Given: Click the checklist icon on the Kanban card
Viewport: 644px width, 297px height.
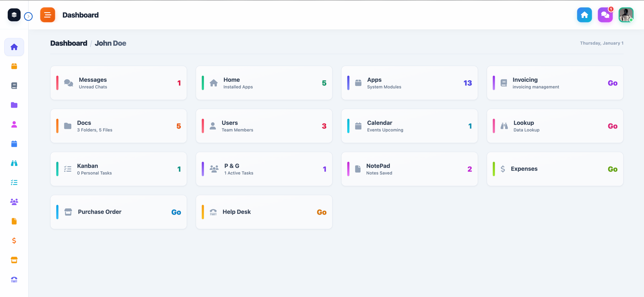Looking at the screenshot, I should (x=68, y=169).
